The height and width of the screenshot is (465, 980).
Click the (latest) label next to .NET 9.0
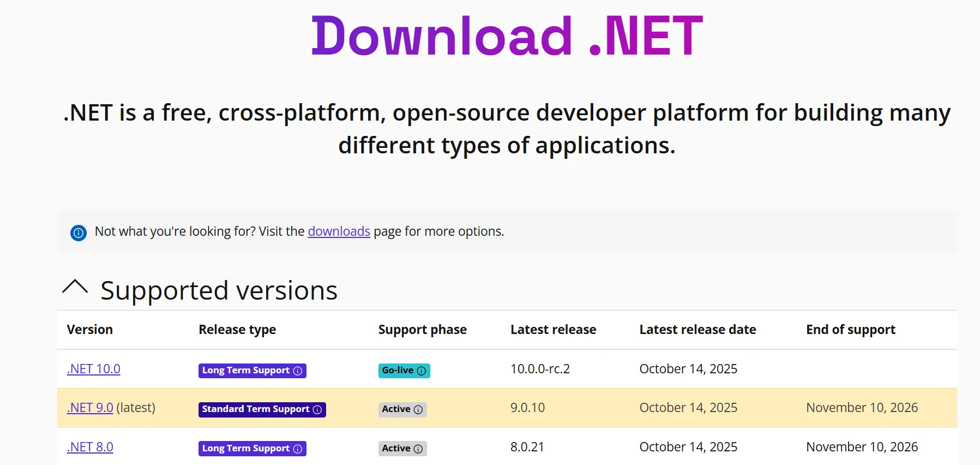click(x=136, y=408)
